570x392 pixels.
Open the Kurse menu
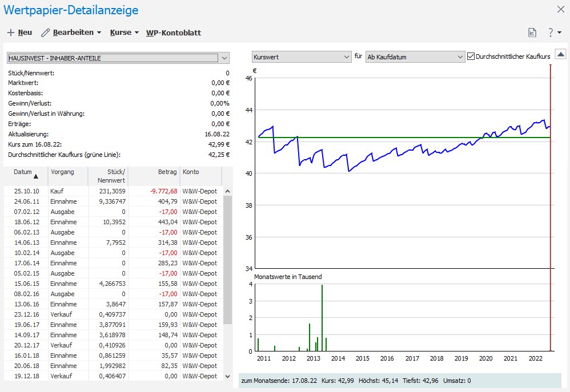(124, 33)
